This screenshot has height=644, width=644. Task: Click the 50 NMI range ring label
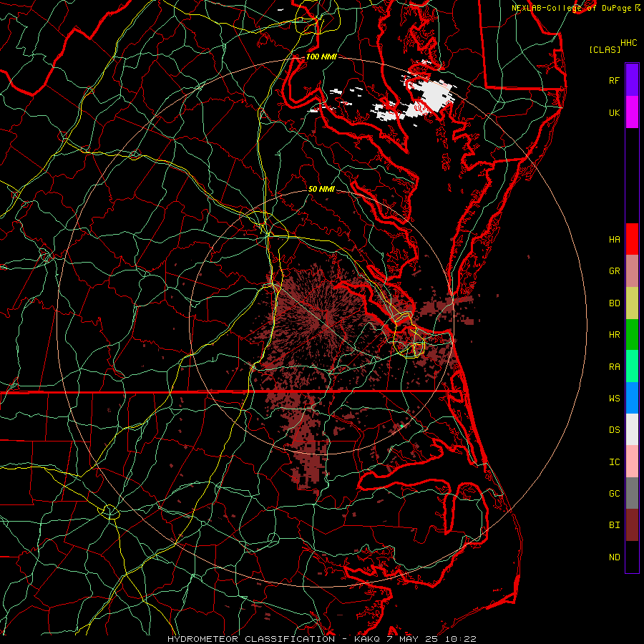[321, 189]
